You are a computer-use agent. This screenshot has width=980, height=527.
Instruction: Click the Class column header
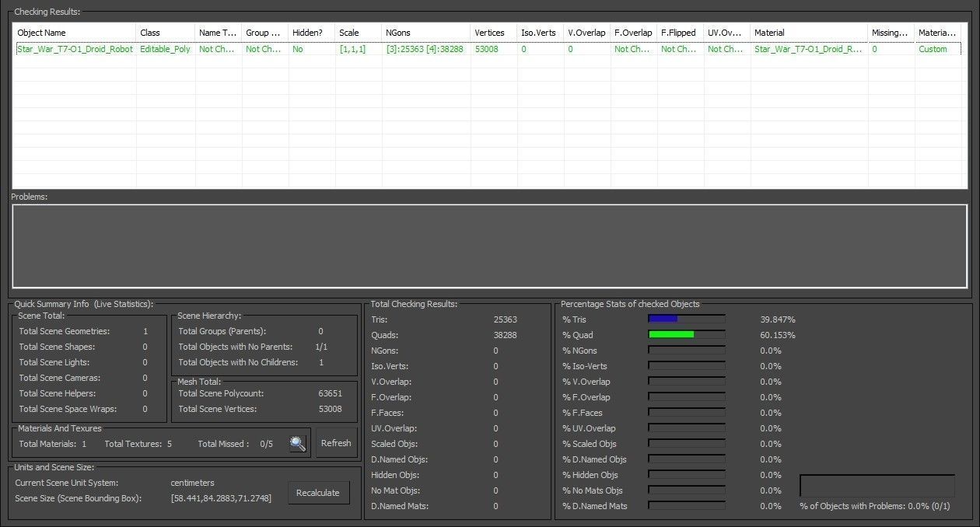click(x=166, y=33)
